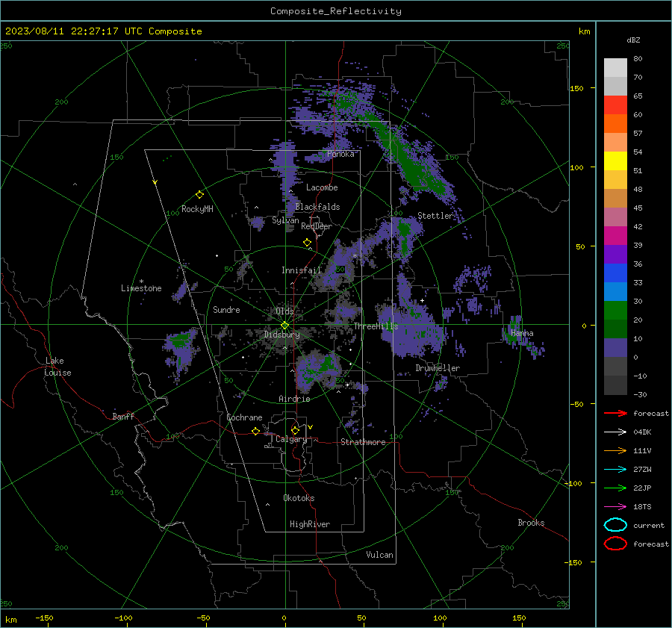This screenshot has height=628, width=672.
Task: Click the Airdrie city label
Action: click(x=294, y=399)
